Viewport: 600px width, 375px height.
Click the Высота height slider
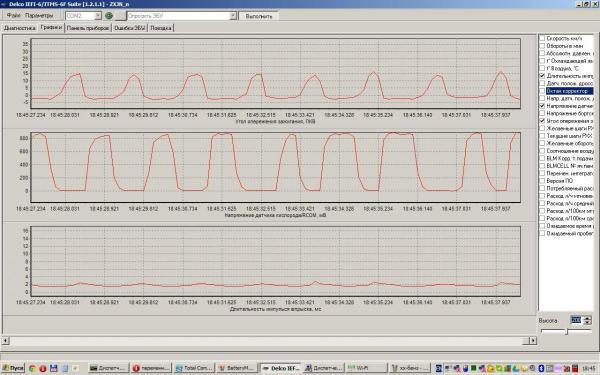[x=566, y=331]
